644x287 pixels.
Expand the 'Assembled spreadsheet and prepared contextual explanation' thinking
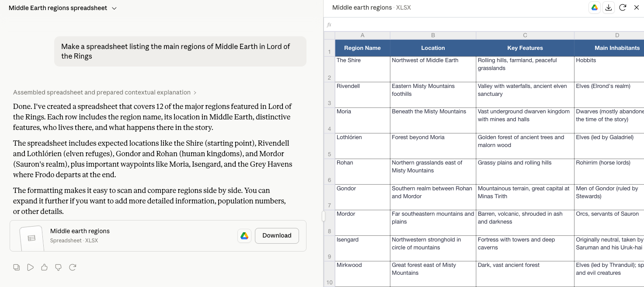(104, 92)
